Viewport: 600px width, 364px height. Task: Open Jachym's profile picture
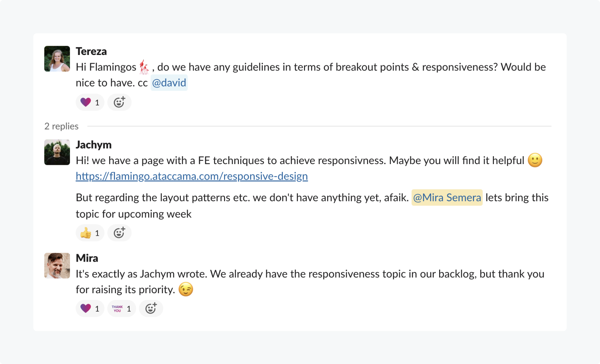pyautogui.click(x=57, y=152)
